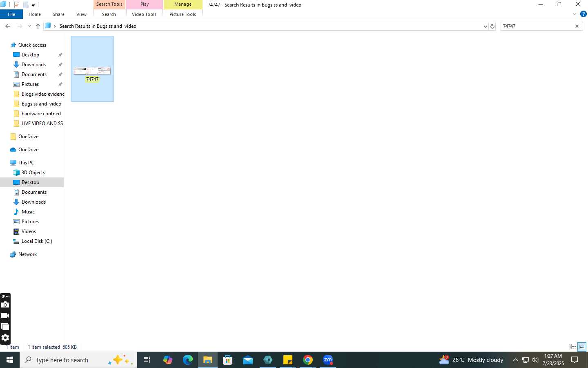Open the Video Tools tab
The width and height of the screenshot is (588, 368).
click(x=144, y=14)
